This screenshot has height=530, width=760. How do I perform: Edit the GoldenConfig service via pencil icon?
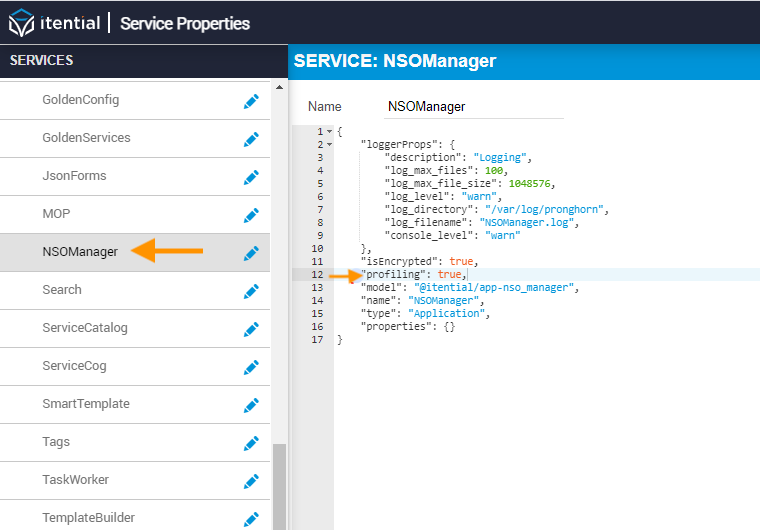point(251,101)
